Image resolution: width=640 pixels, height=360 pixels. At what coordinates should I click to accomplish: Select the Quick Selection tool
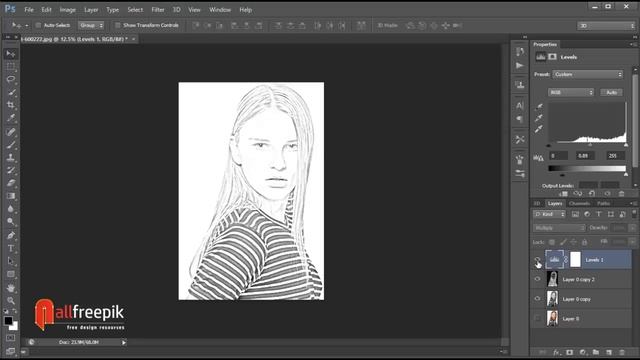[x=11, y=92]
